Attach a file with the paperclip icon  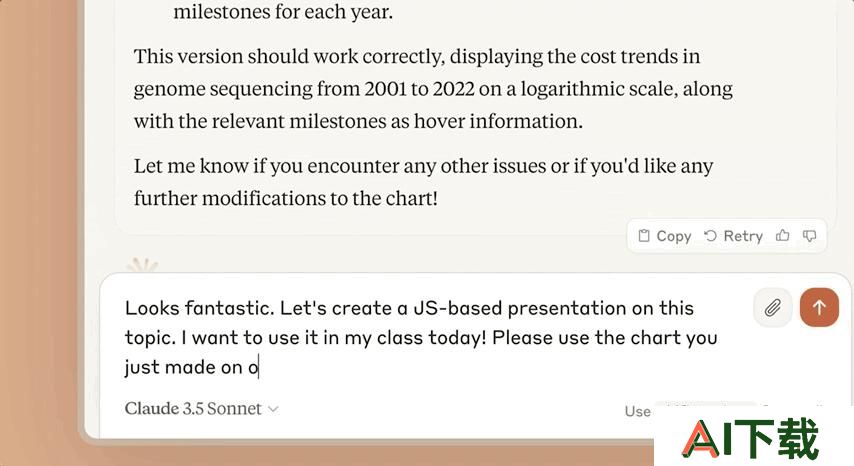(x=773, y=308)
